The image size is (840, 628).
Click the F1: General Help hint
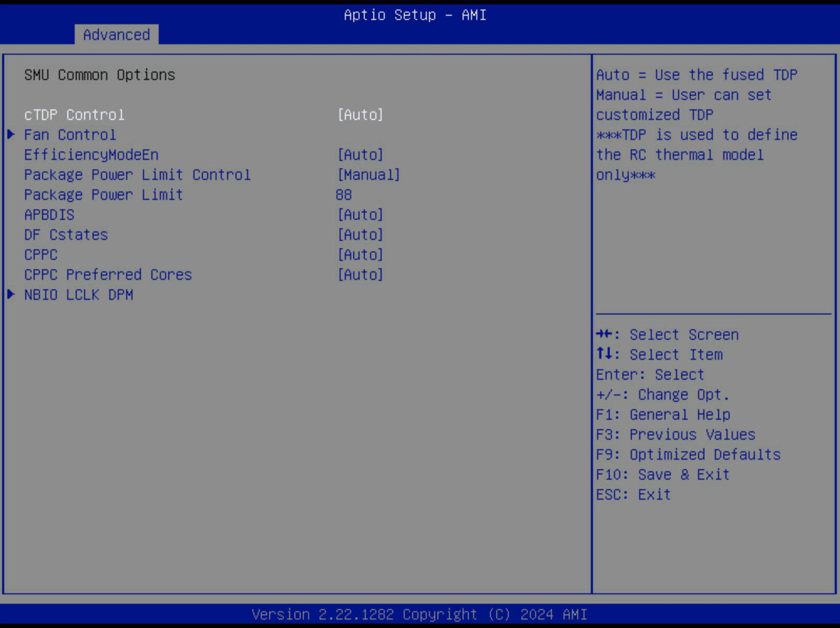[x=663, y=414]
